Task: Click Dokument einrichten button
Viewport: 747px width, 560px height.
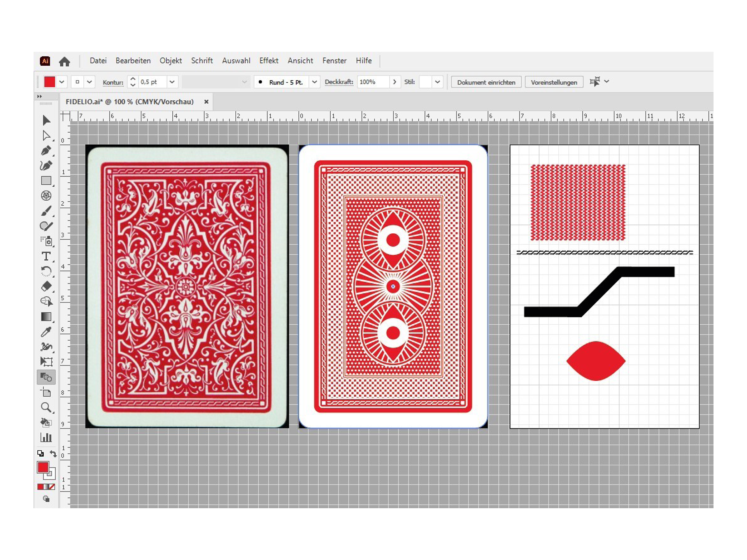Action: (486, 82)
